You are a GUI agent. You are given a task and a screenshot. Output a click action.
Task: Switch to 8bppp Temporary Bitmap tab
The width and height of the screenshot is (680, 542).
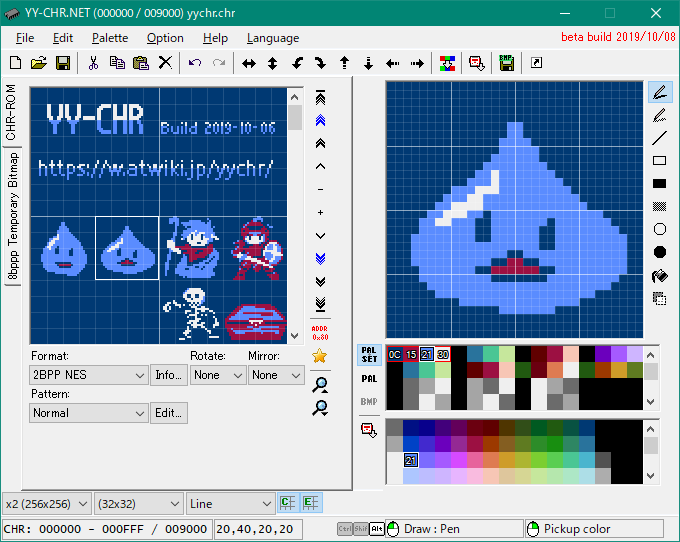13,216
